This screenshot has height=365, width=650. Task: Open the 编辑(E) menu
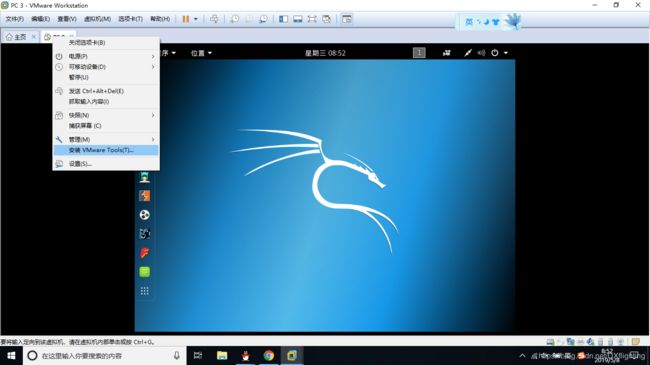(40, 19)
